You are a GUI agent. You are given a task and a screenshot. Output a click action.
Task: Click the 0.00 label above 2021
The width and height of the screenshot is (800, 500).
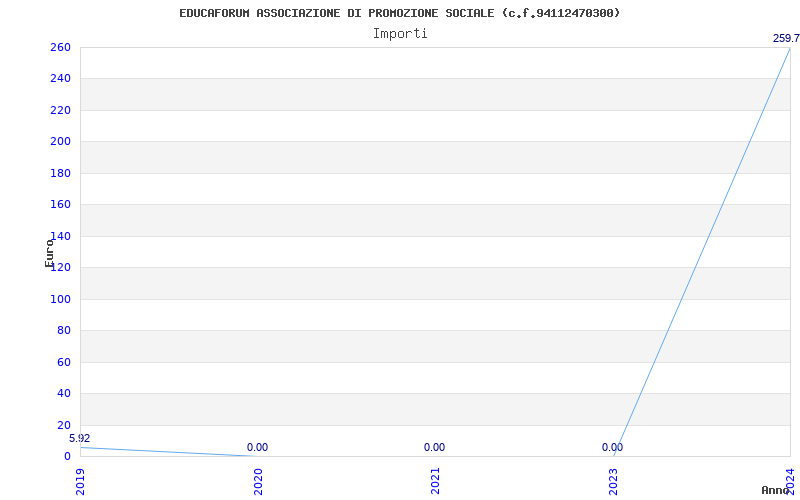434,447
